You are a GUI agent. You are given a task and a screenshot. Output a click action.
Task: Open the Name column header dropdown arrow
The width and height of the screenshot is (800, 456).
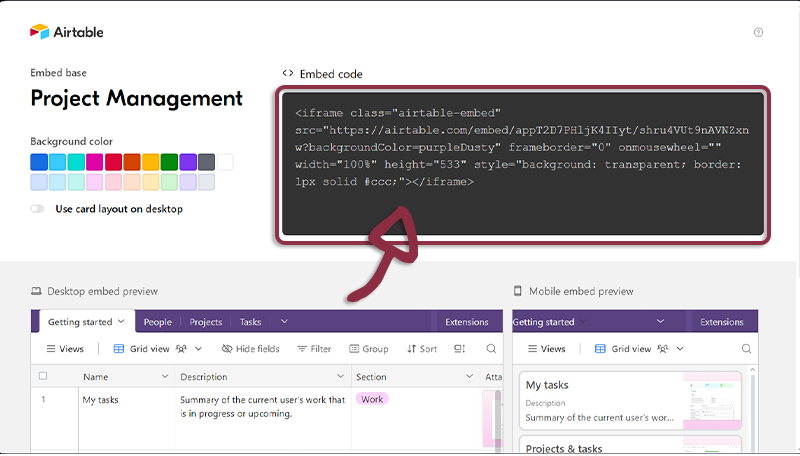pos(165,377)
